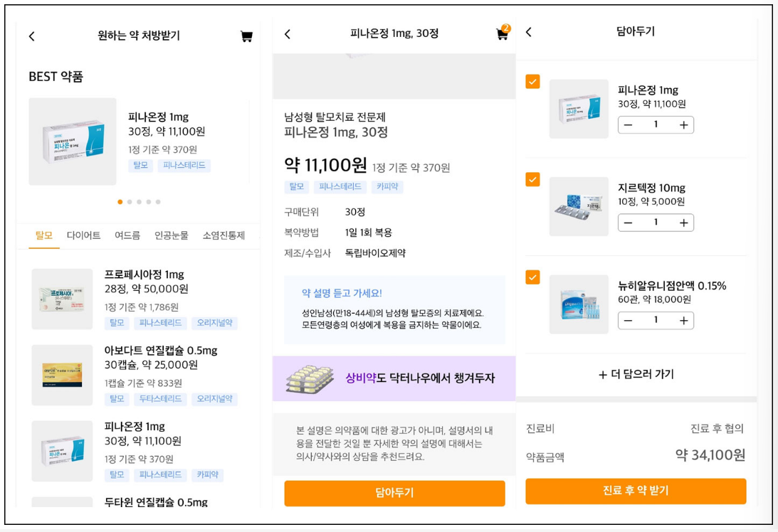Select 1일 1회 복용 dosage text

point(369,233)
